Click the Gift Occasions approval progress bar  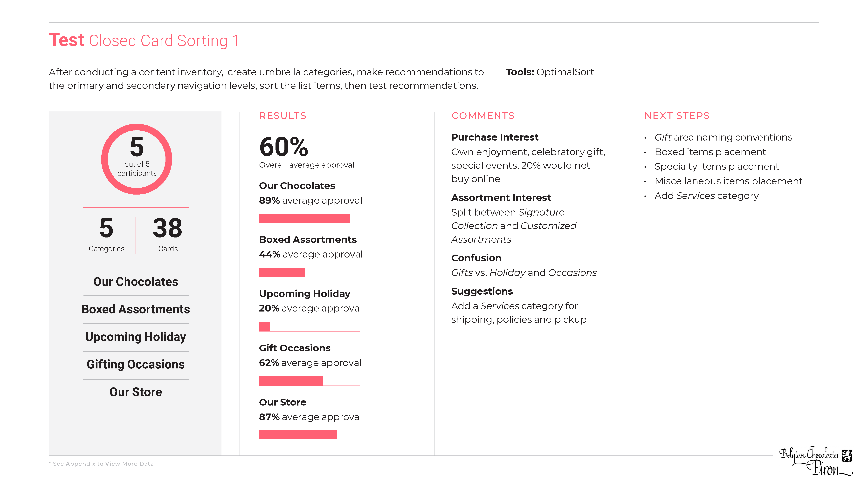[309, 381]
